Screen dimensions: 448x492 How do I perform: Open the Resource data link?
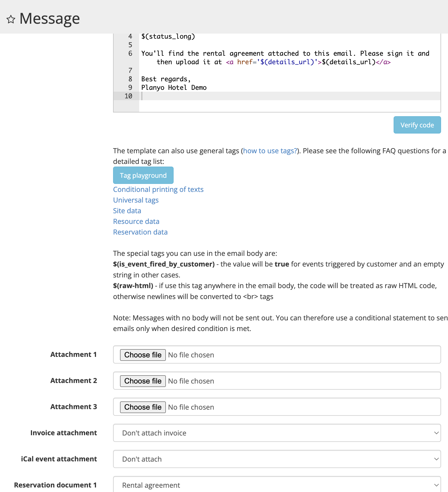pyautogui.click(x=136, y=221)
